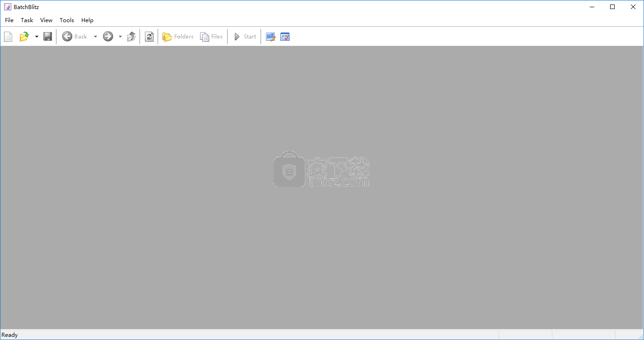
Task: Minimize the BatchBlitz window
Action: click(592, 7)
